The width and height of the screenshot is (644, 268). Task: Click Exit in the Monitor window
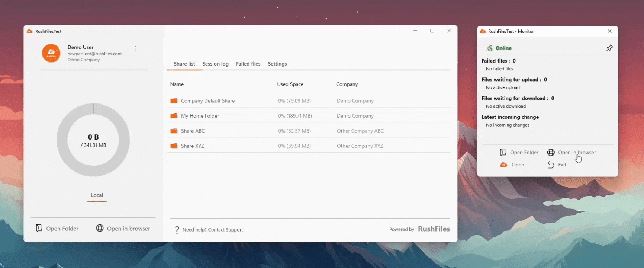coord(557,165)
